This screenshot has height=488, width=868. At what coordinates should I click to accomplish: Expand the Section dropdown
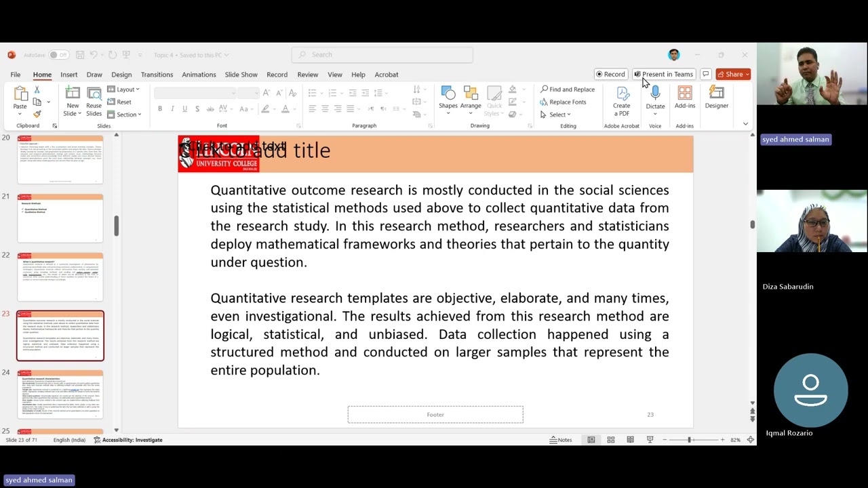[x=124, y=115]
